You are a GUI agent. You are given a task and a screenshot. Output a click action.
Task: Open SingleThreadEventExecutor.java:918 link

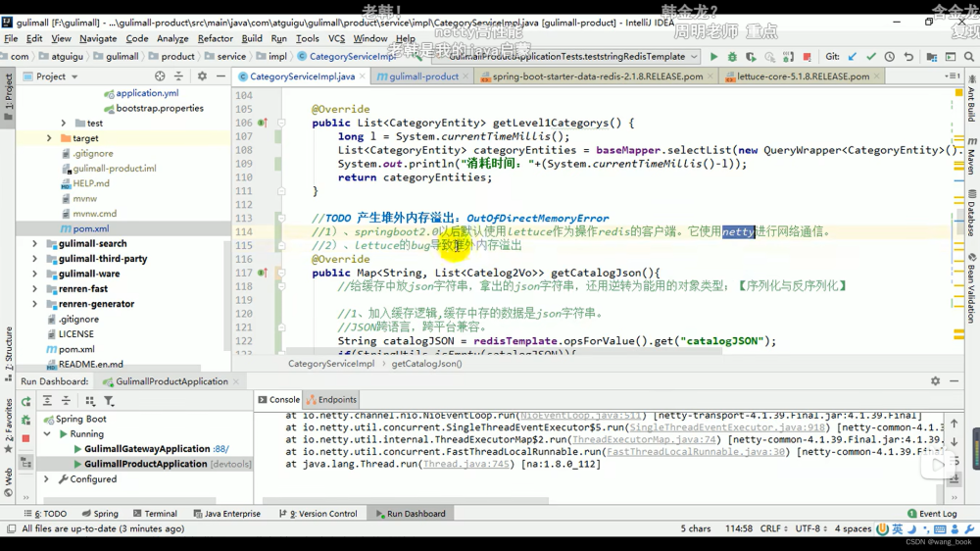[x=727, y=427]
